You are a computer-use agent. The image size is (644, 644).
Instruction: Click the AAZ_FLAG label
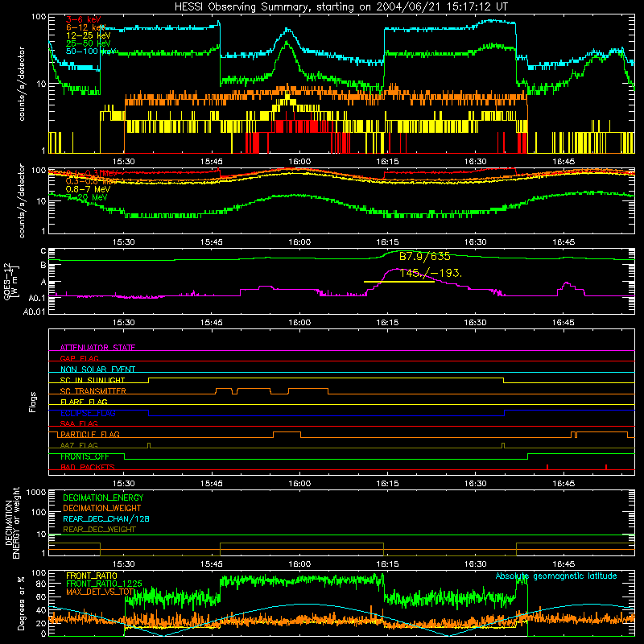point(79,445)
